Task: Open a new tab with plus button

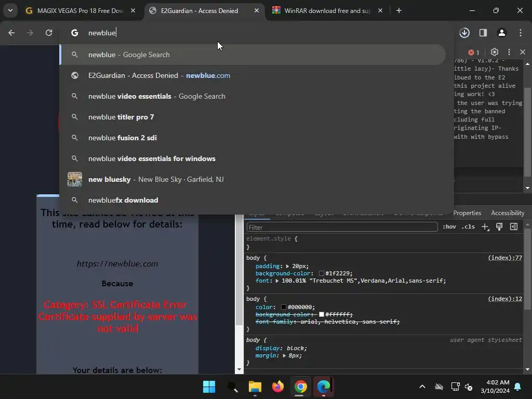Action: [x=399, y=10]
